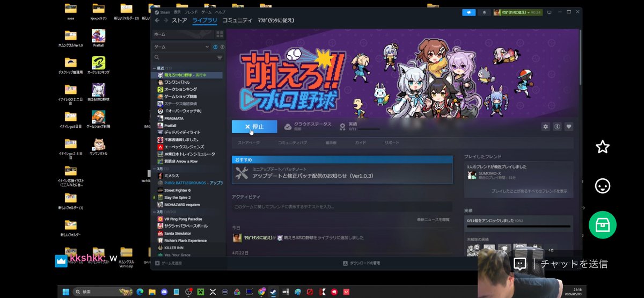Open the フレンド menu
The image size is (644, 298).
click(191, 12)
